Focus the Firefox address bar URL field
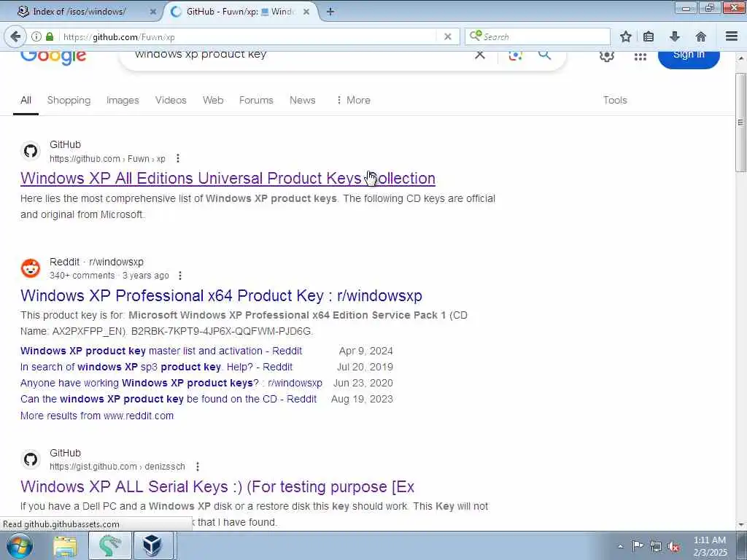 (248, 36)
